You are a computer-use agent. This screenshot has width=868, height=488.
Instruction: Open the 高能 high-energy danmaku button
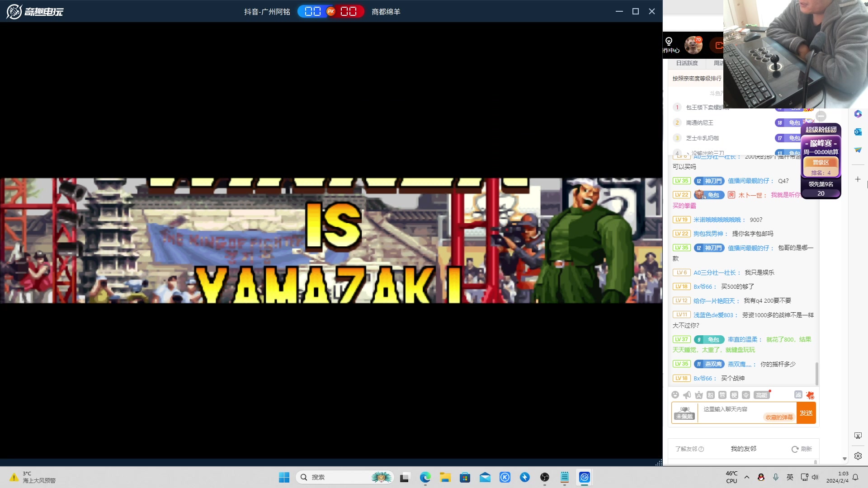click(762, 395)
